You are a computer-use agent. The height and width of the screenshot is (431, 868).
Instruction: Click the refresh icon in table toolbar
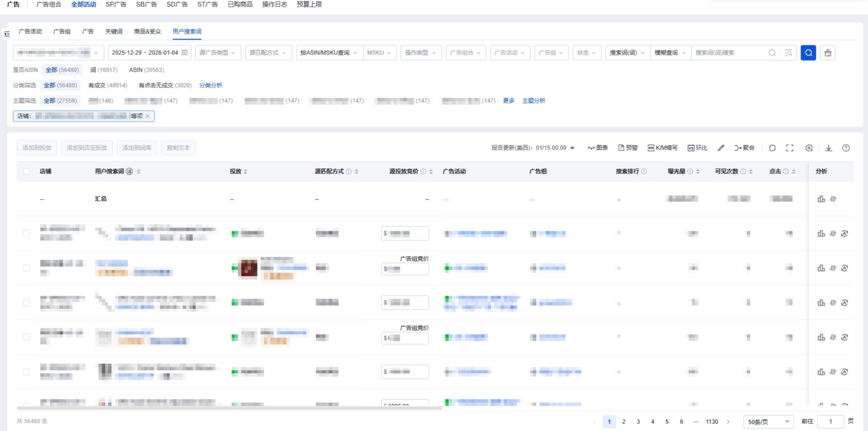[x=772, y=148]
